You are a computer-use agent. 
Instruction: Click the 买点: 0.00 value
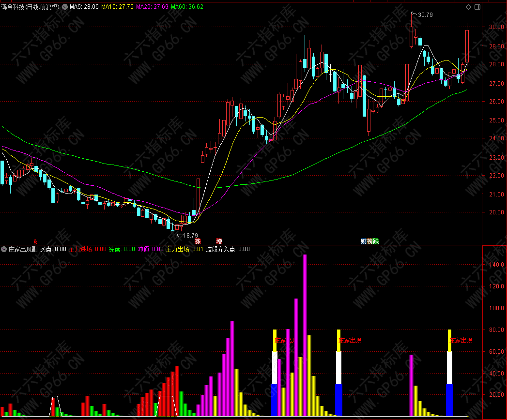(x=53, y=249)
